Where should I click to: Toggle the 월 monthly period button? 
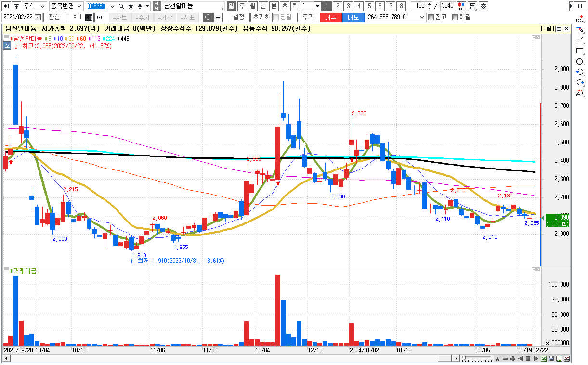pyautogui.click(x=252, y=6)
